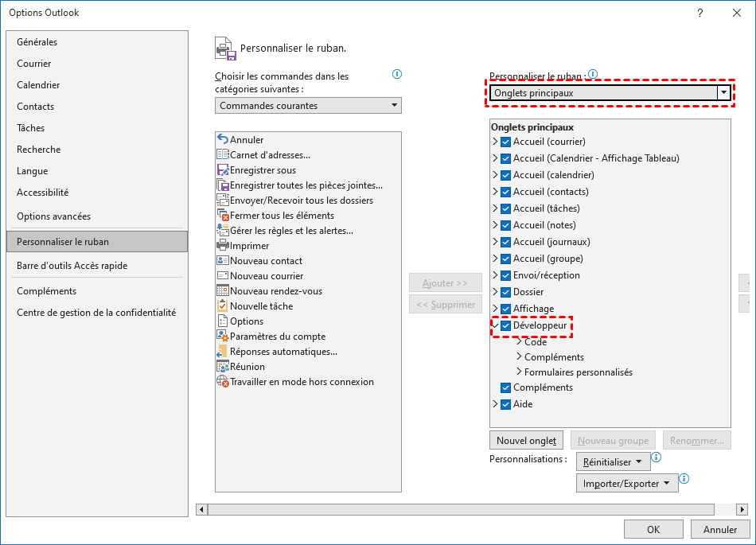Select Compléments group under Développeur
The image size is (756, 545).
pos(554,357)
